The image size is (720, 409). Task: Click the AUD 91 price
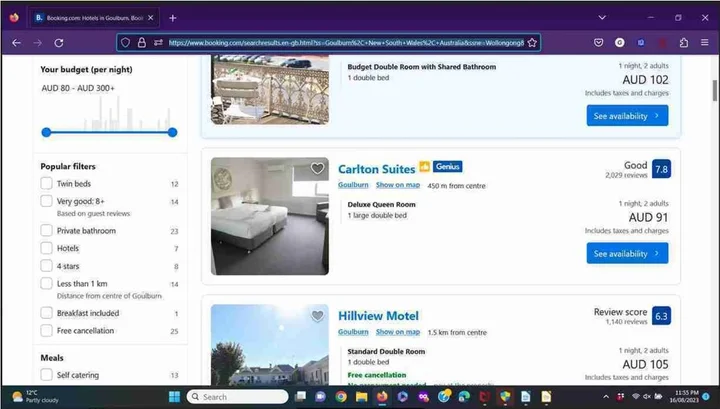point(648,217)
